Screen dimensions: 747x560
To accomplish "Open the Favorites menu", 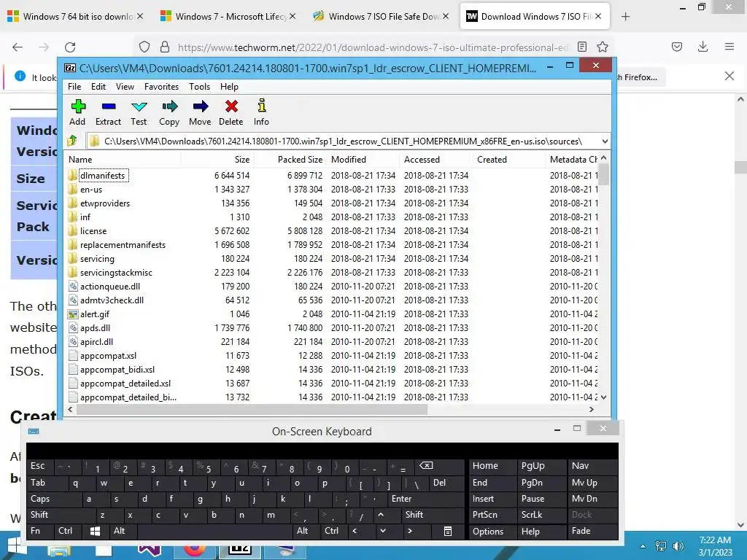I will pos(161,87).
